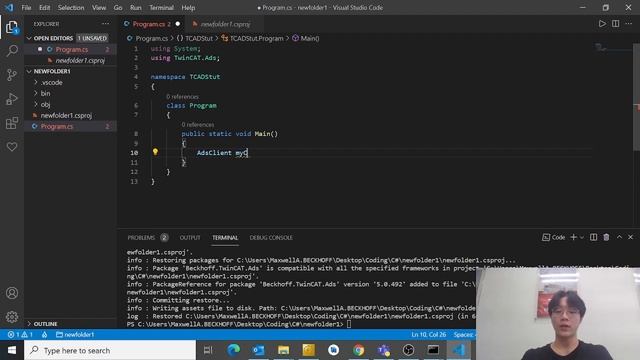Select the Code terminal profile label

pos(553,237)
